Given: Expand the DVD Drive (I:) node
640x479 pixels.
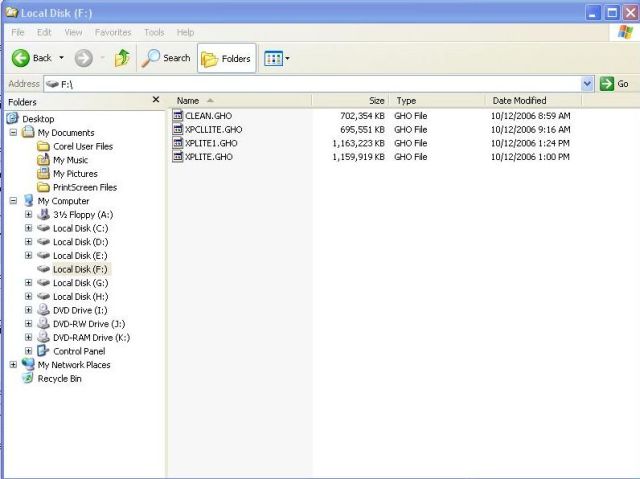Looking at the screenshot, I should [29, 310].
